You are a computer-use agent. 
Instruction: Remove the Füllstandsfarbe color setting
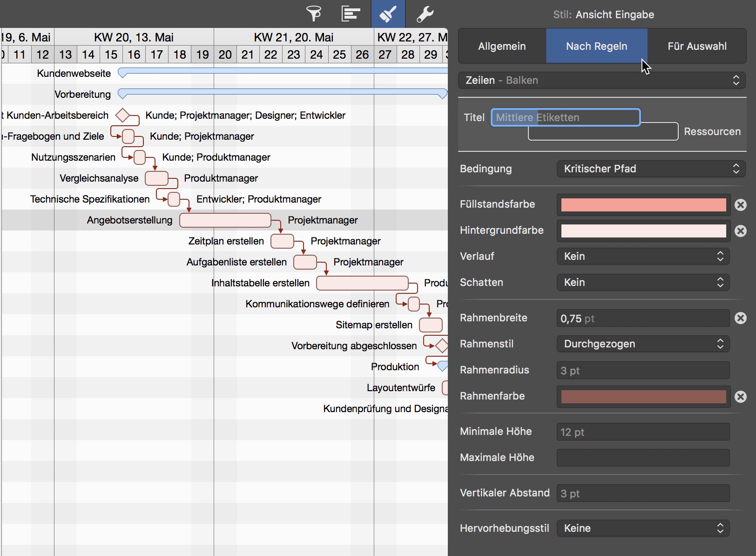click(x=740, y=205)
